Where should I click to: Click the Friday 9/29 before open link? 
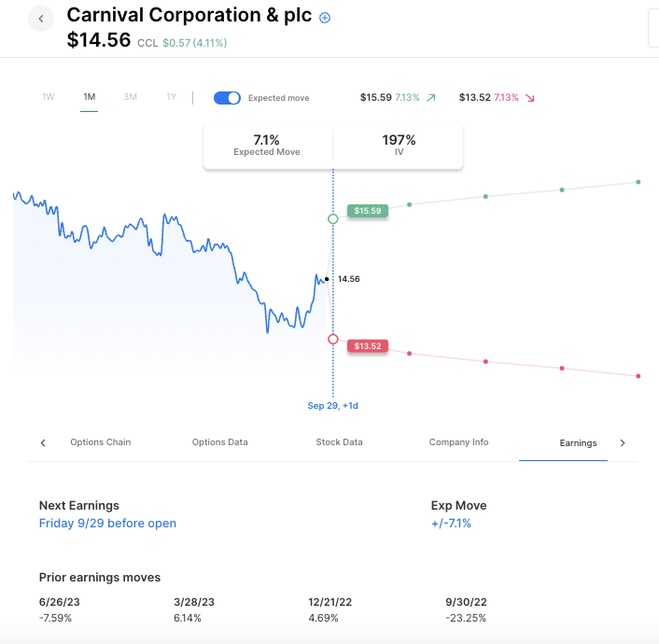pyautogui.click(x=107, y=524)
